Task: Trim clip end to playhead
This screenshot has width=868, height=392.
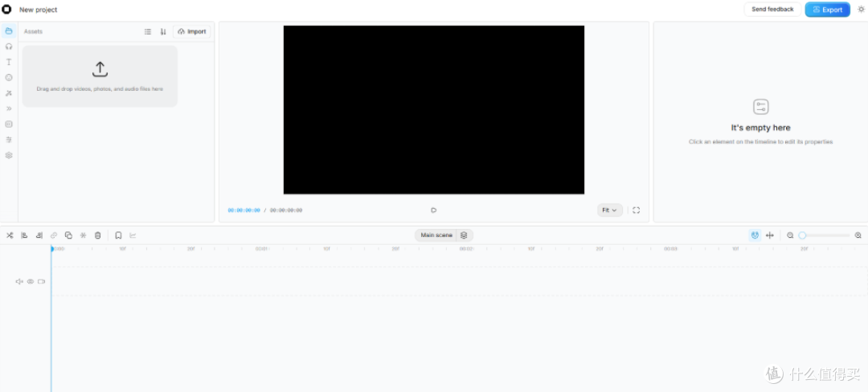Action: 39,235
